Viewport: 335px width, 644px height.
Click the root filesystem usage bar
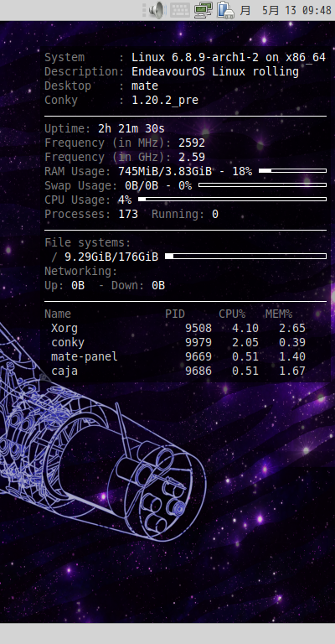point(245,257)
